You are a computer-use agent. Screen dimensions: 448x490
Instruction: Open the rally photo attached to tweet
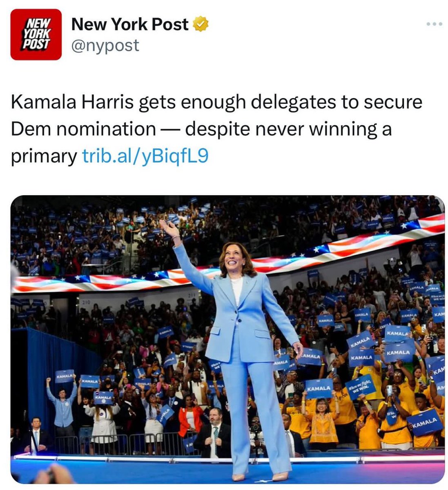[227, 340]
